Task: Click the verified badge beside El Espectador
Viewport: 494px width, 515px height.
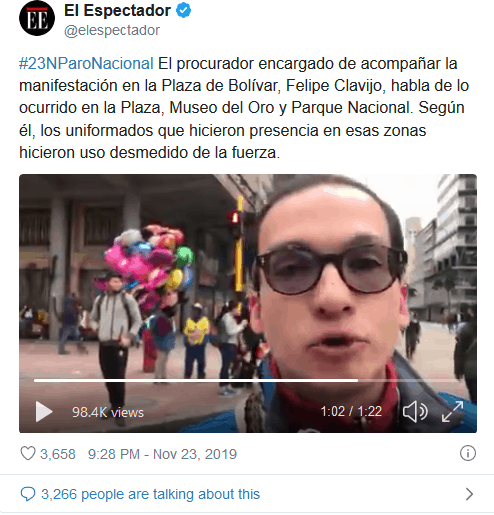Action: (x=183, y=11)
